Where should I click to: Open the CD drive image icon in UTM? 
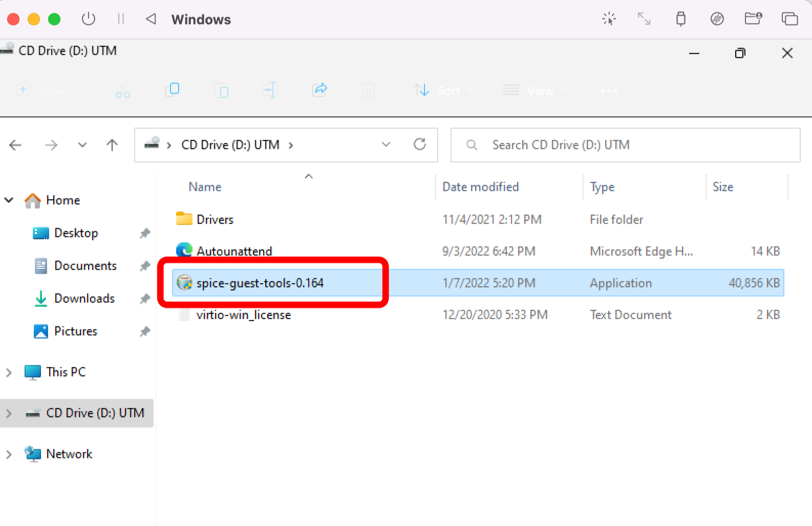tap(717, 19)
